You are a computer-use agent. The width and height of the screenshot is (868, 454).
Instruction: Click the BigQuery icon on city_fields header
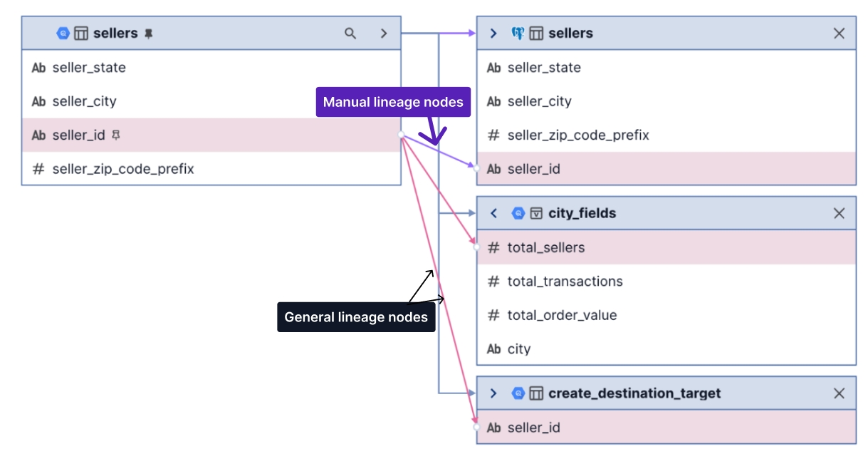click(x=518, y=213)
